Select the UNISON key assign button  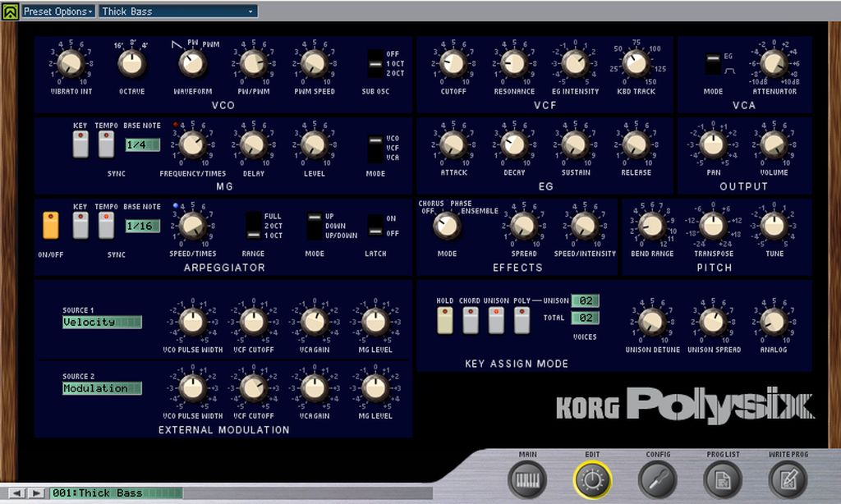coord(496,320)
